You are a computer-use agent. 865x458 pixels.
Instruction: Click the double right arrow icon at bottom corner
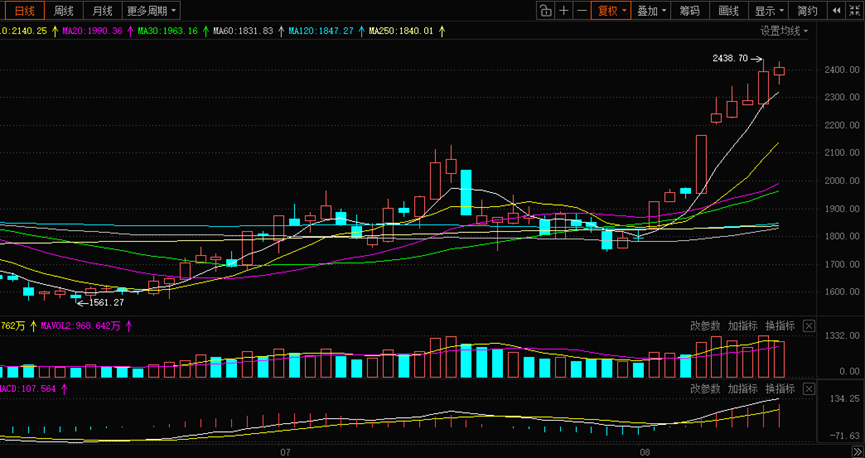[856, 452]
